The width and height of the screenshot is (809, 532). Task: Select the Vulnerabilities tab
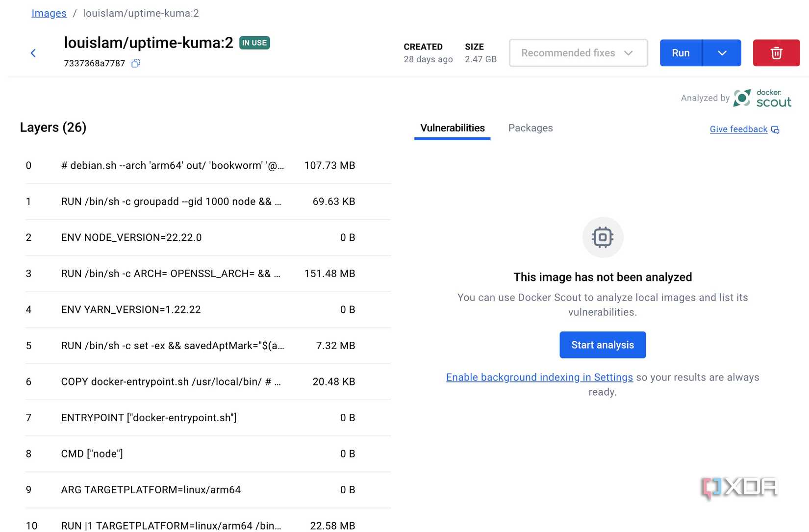(x=452, y=128)
